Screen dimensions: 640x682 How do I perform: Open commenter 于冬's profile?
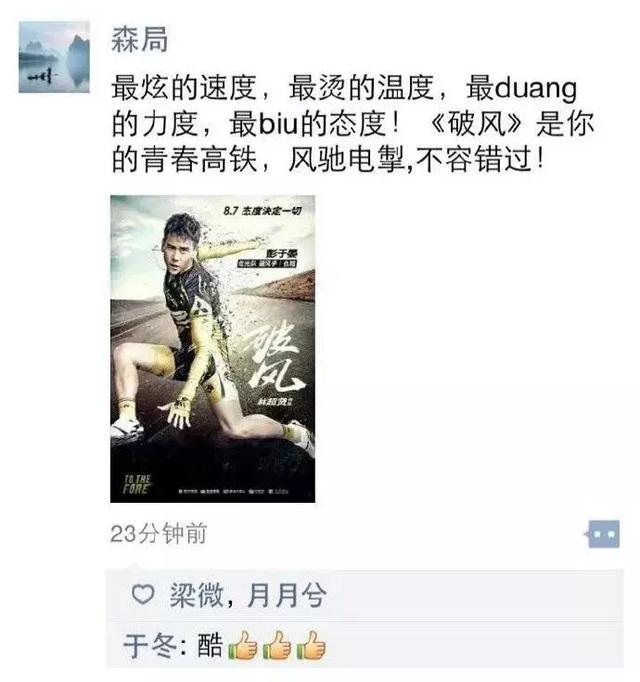(150, 646)
